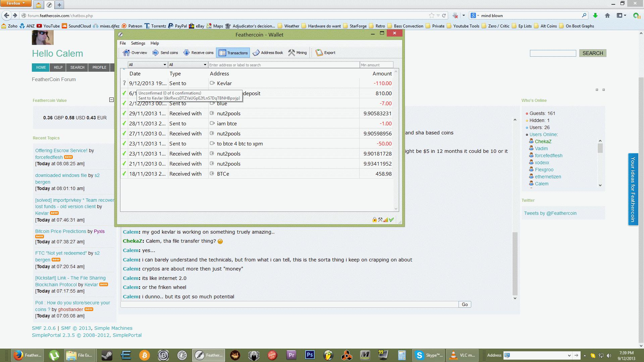The height and width of the screenshot is (362, 644).
Task: Open the Firefox home page icon
Action: point(607,15)
